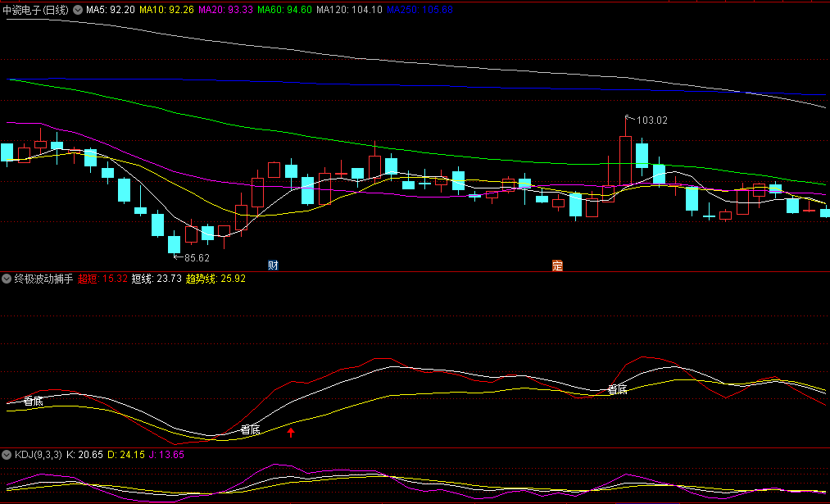
Task: Click the MA20: 93.33 label
Action: 225,10
